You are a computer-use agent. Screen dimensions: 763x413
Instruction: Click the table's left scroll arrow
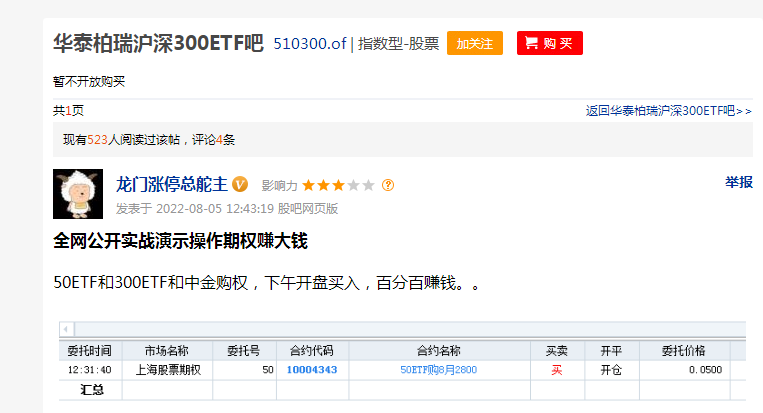coord(66,329)
